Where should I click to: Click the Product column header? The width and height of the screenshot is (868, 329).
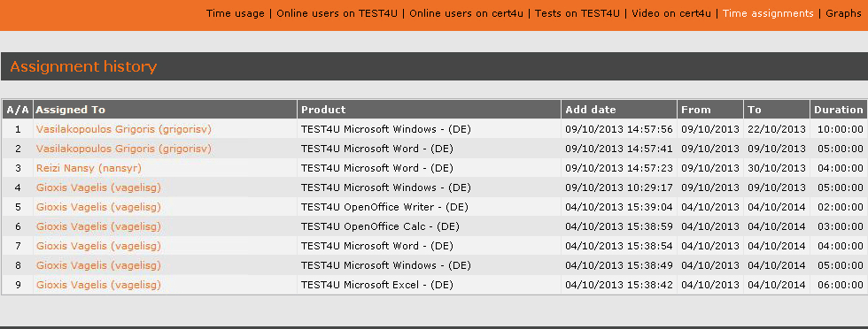(x=429, y=110)
